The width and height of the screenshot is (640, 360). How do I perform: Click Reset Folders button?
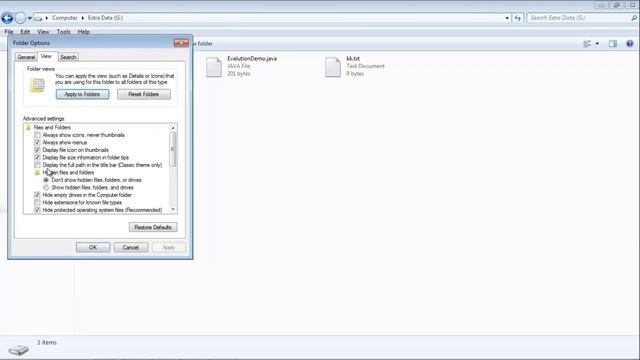[144, 94]
